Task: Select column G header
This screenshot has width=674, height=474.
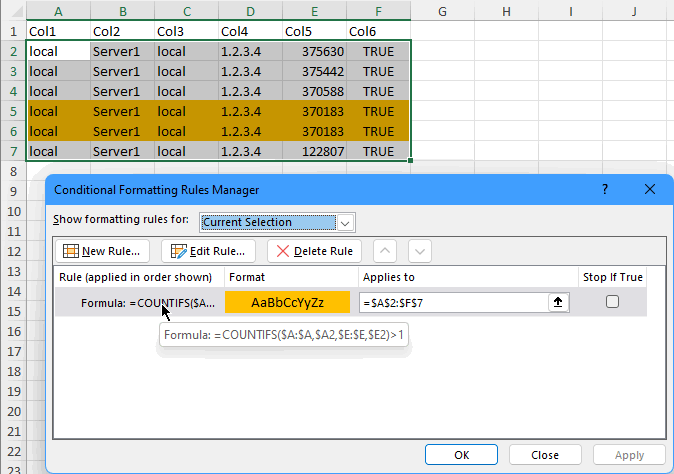Action: (442, 11)
